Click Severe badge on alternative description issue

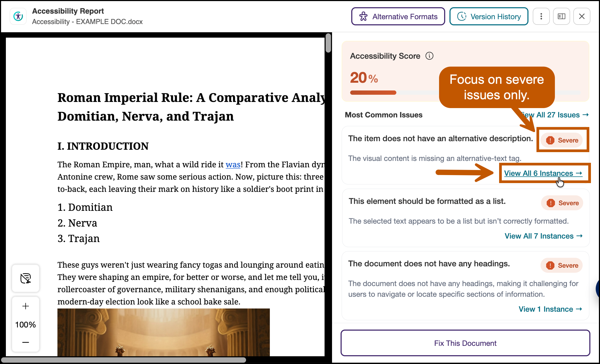[562, 140]
